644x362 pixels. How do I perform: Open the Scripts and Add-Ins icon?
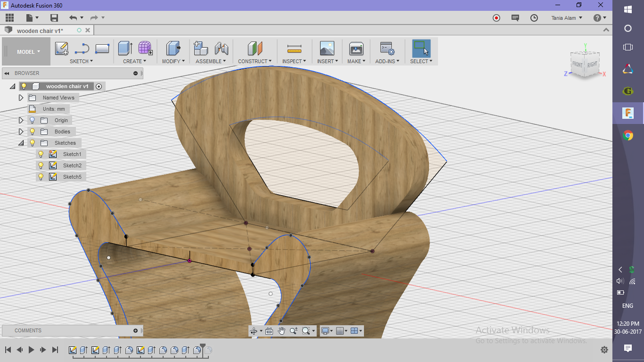point(387,48)
